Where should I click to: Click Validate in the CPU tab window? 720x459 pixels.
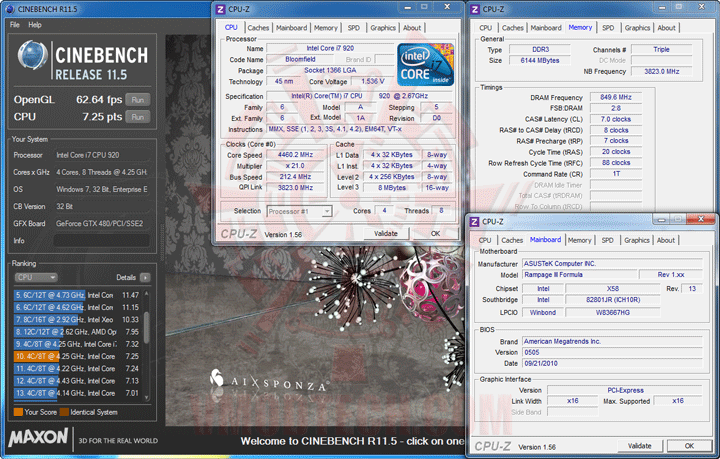pos(386,234)
